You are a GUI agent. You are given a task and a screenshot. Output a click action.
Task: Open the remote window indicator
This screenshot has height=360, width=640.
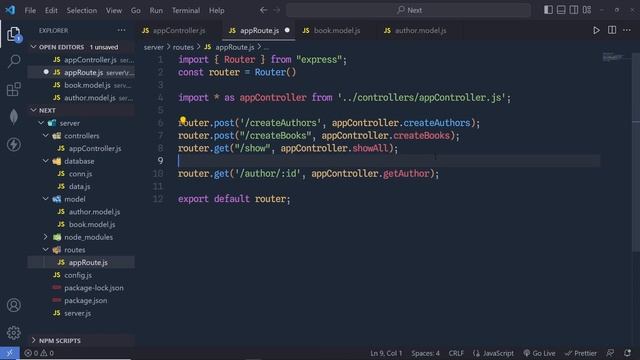tap(10, 353)
